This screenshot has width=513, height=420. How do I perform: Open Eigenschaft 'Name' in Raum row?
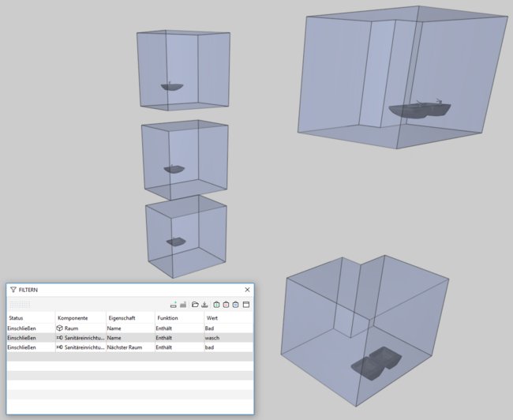130,328
